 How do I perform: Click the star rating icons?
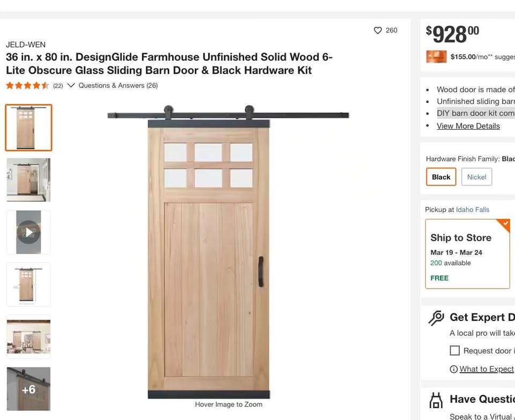(x=27, y=86)
